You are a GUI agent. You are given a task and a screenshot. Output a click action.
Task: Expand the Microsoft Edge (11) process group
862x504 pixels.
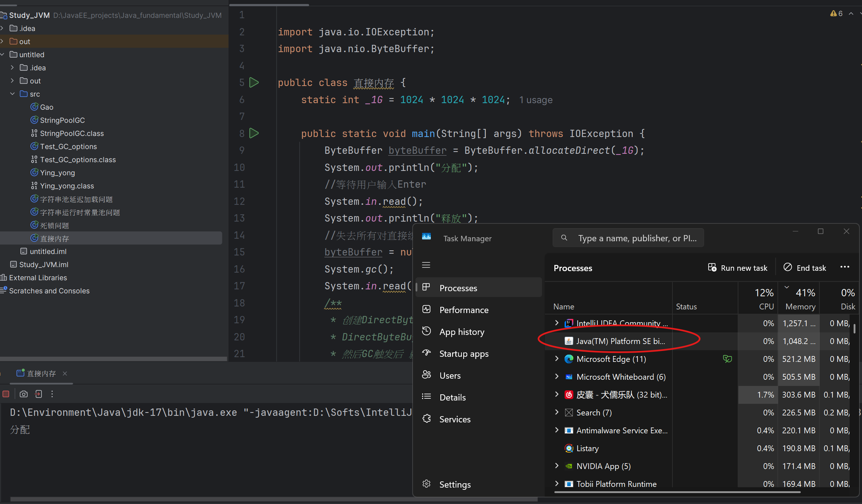557,359
